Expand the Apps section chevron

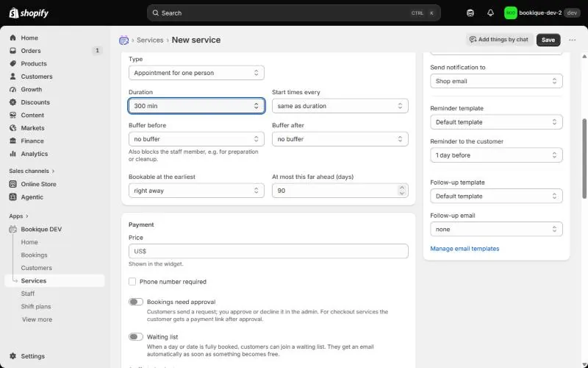click(26, 216)
